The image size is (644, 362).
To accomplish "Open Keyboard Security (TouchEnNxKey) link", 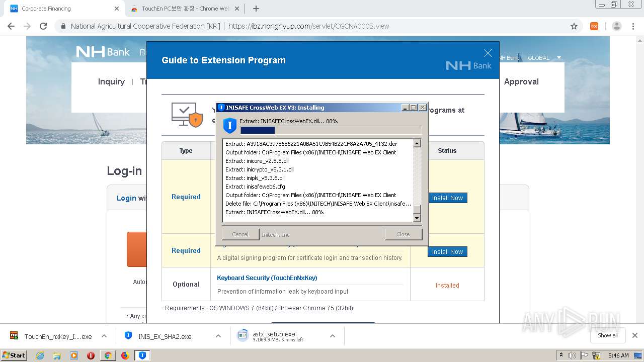I will 267,278.
